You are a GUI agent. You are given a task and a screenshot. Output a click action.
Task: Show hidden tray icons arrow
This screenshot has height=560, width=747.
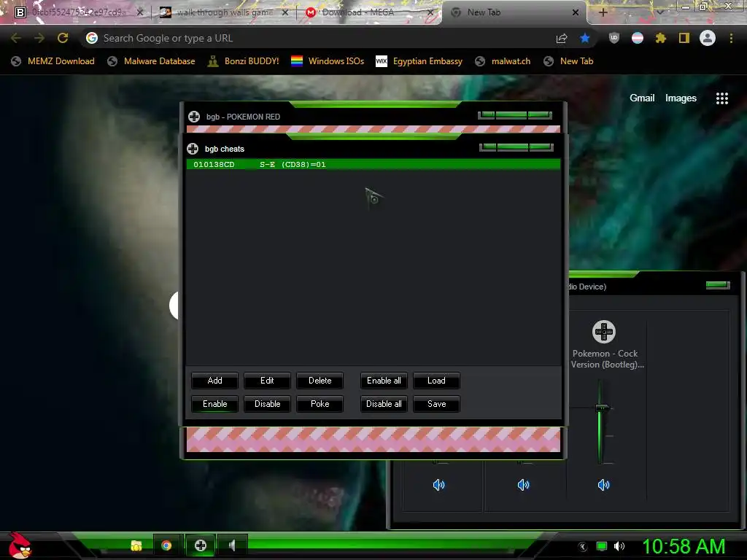[x=583, y=547]
